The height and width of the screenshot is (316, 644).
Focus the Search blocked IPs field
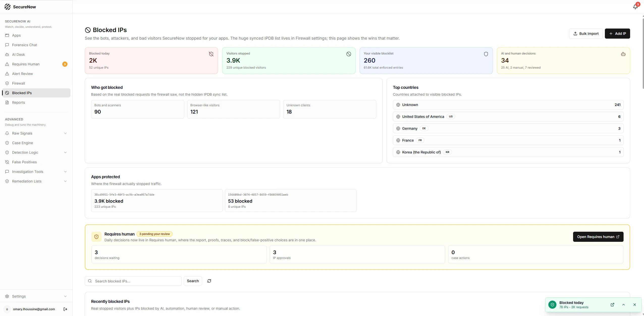point(133,281)
